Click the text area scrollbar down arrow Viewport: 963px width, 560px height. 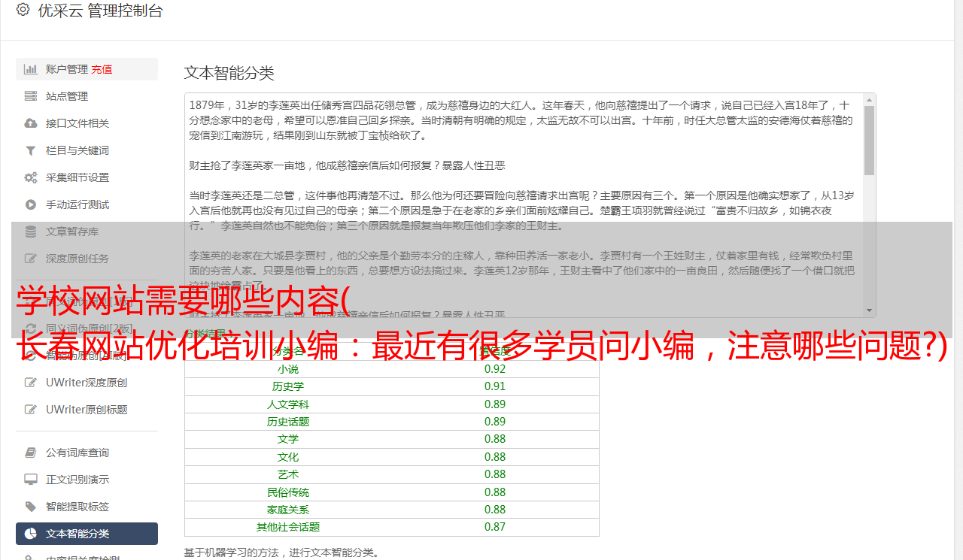click(x=870, y=310)
